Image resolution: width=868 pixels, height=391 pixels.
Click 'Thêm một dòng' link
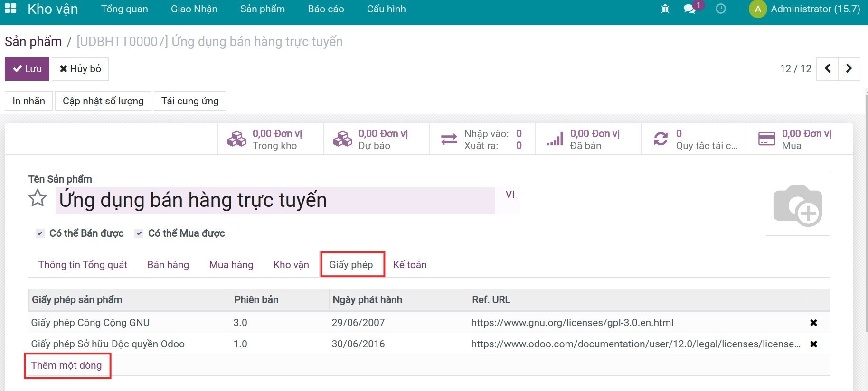(x=66, y=365)
